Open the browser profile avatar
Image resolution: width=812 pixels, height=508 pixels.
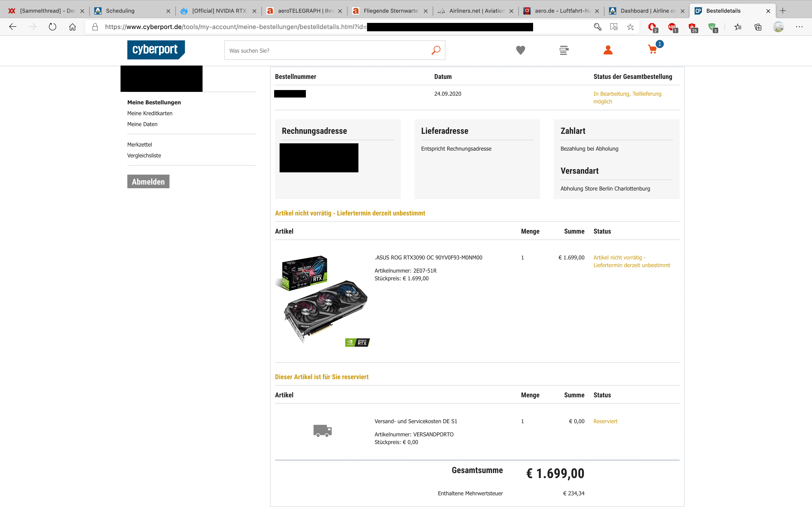pos(778,27)
